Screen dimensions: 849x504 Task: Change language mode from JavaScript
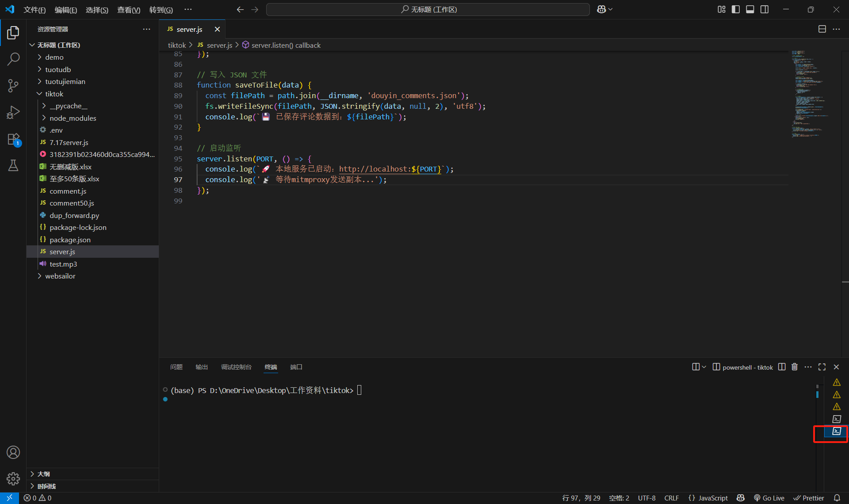point(713,498)
